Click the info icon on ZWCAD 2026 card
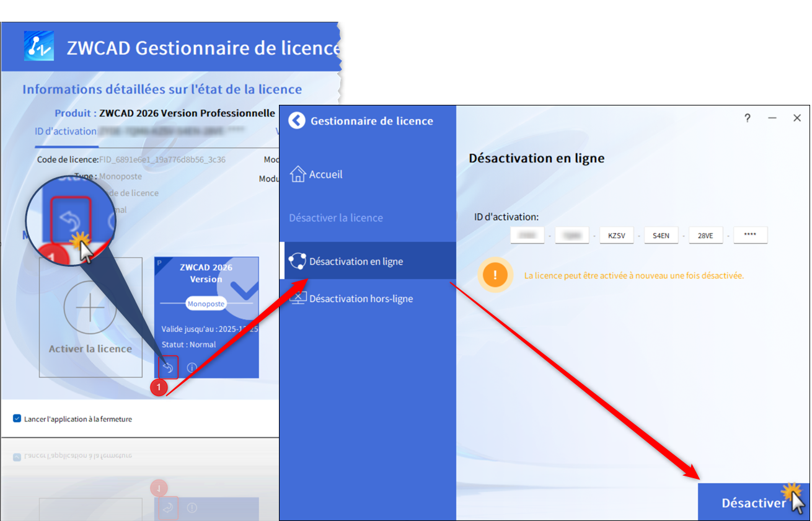This screenshot has height=521, width=812. click(192, 367)
